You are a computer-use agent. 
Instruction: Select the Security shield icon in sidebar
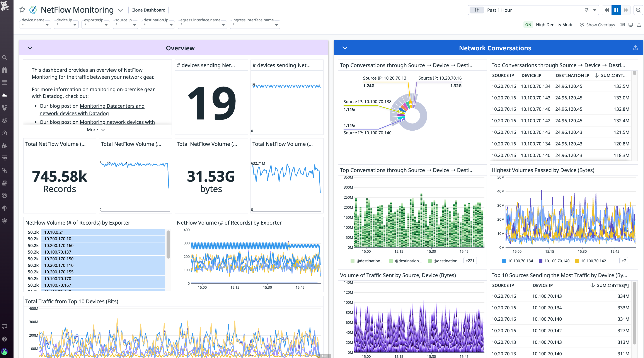click(5, 208)
